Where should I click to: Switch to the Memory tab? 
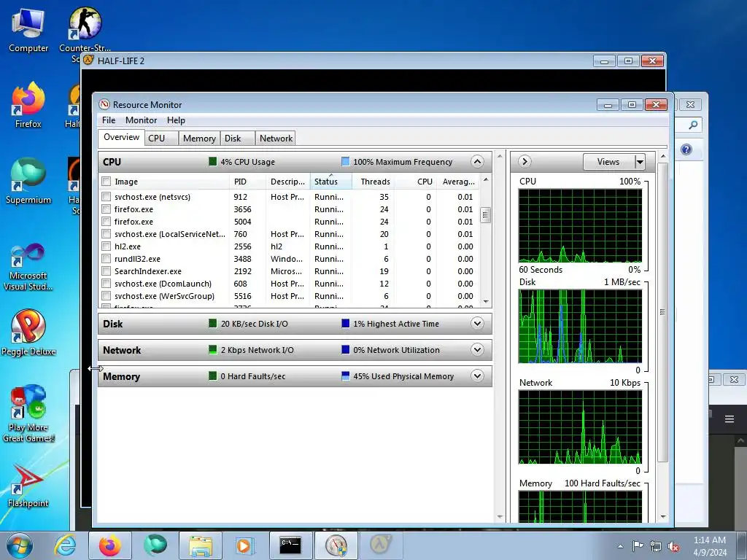click(x=199, y=138)
